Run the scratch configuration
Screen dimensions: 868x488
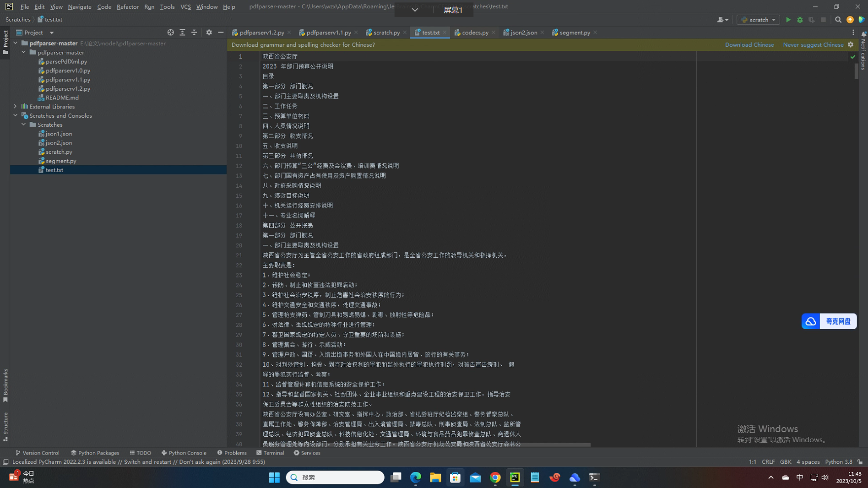point(788,20)
